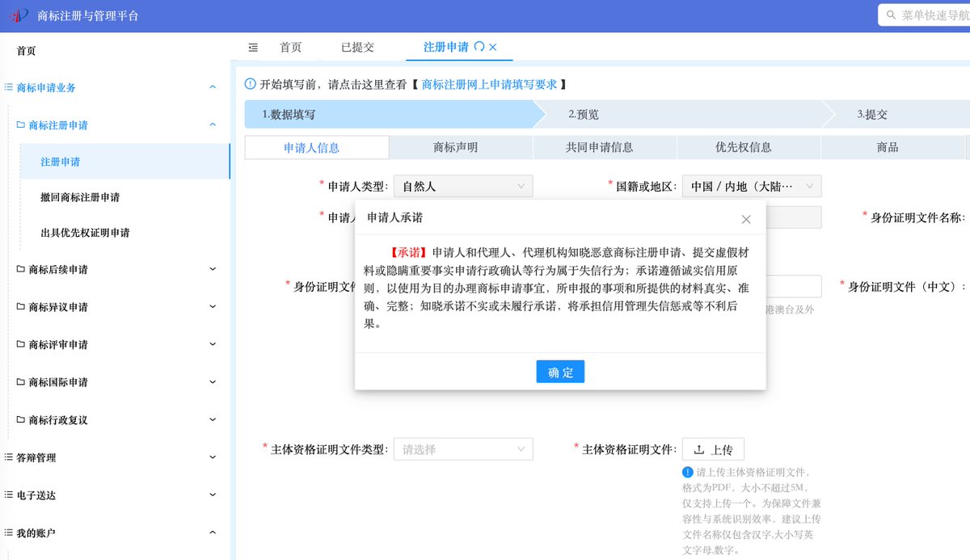This screenshot has width=970, height=560.
Task: Close the 注册申请 tab with its X
Action: point(493,47)
